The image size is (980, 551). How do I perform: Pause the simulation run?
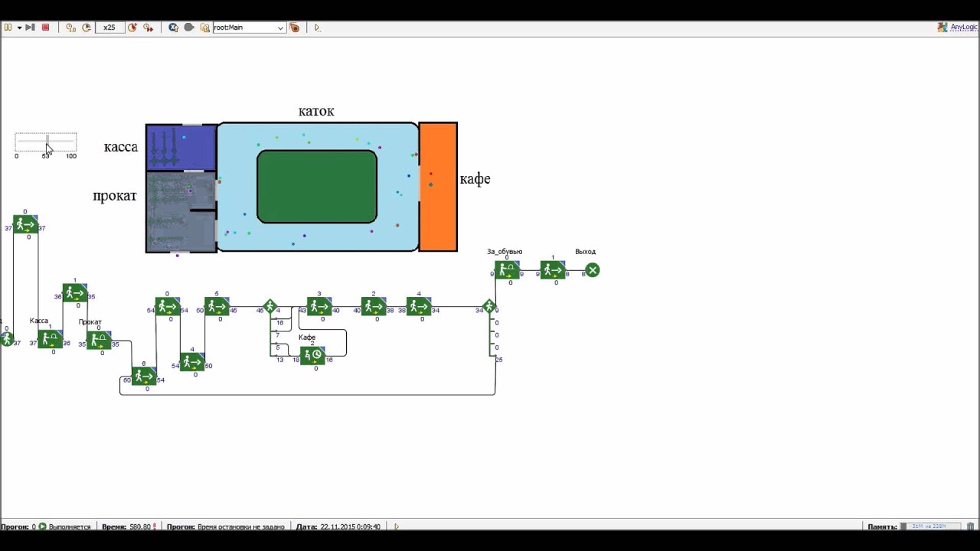(8, 28)
